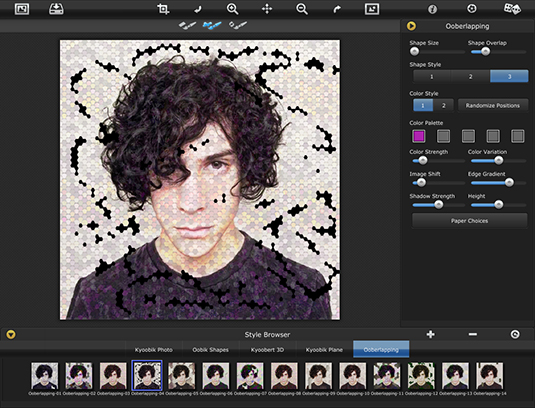This screenshot has width=535, height=408.
Task: Fit image to screen icon
Action: (x=372, y=9)
